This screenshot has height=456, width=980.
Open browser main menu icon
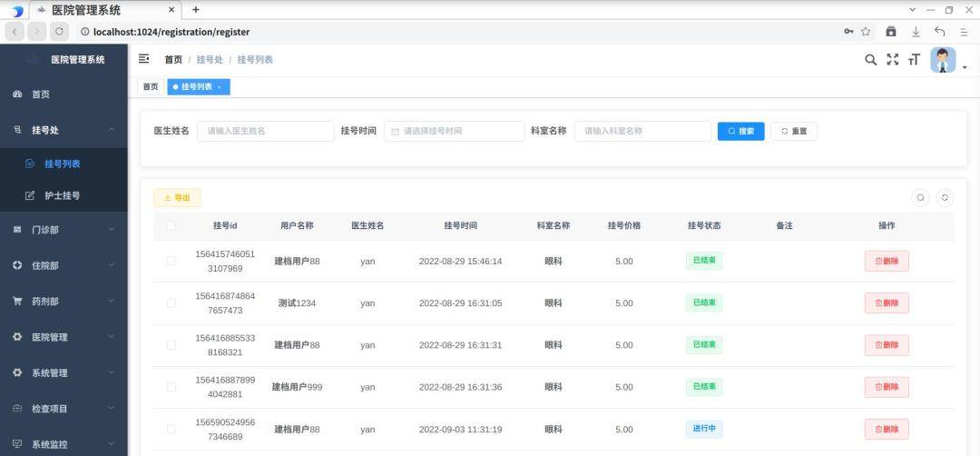coord(964,31)
